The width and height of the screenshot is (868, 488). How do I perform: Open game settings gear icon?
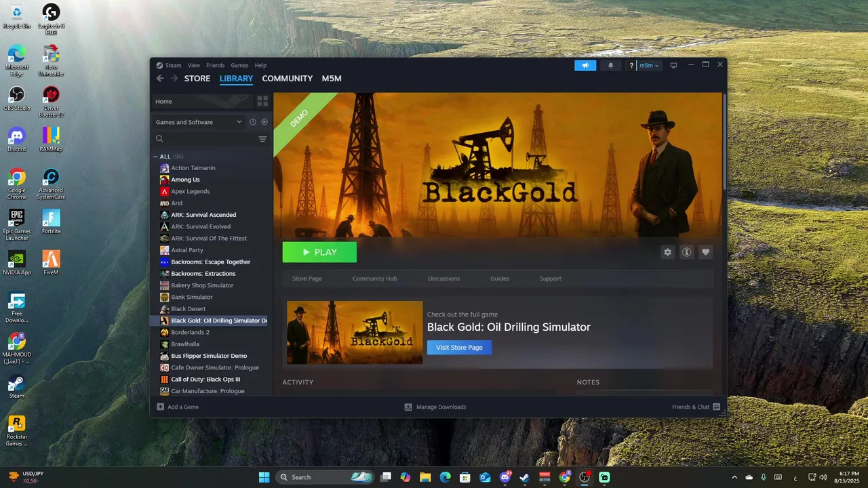tap(668, 252)
